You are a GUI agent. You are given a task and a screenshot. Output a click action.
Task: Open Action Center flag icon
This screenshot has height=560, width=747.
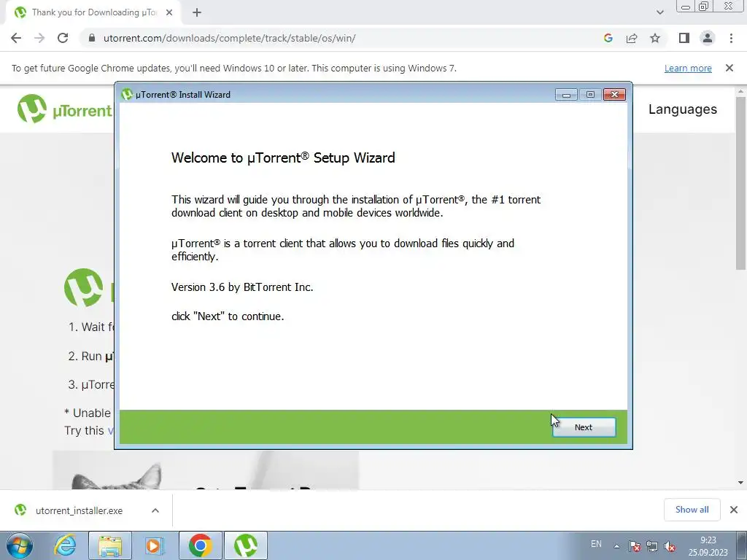(634, 546)
